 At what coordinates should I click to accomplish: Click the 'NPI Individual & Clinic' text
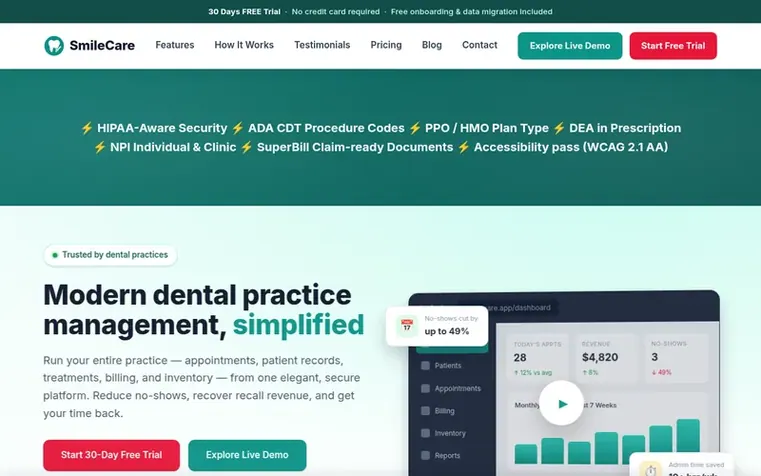click(173, 147)
